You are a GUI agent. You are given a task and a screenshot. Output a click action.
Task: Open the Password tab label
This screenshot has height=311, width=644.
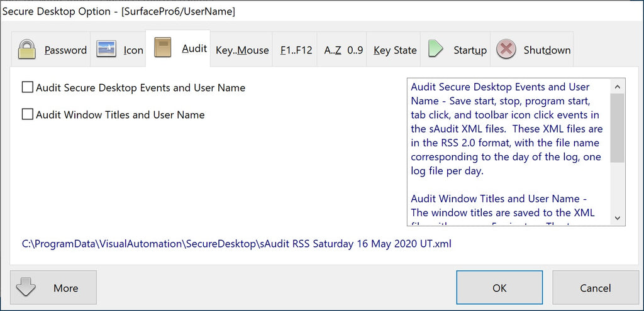(x=65, y=50)
